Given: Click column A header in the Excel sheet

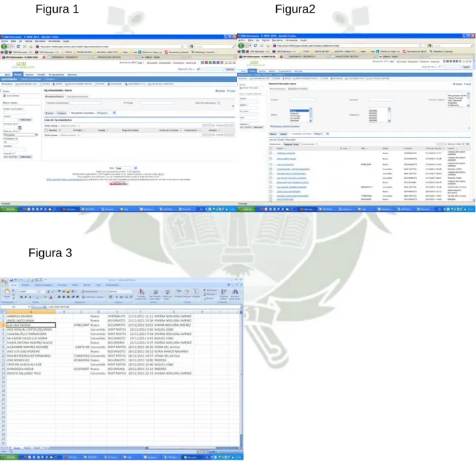Looking at the screenshot, I should click(x=31, y=312).
